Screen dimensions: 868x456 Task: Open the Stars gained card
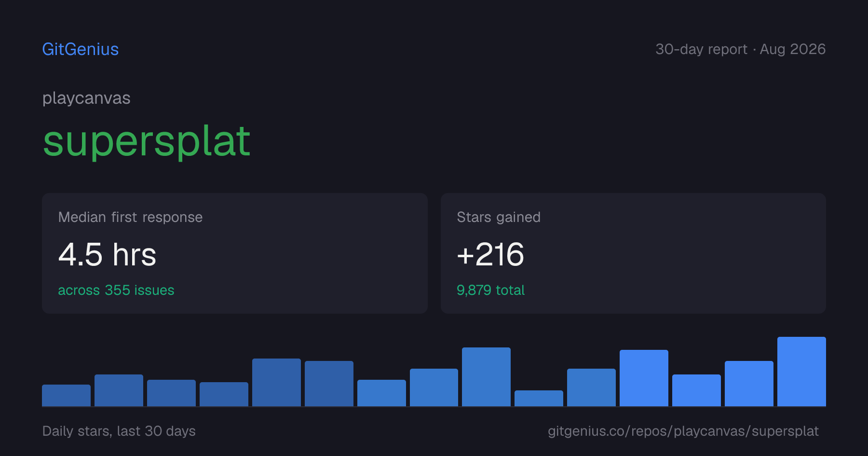(633, 253)
